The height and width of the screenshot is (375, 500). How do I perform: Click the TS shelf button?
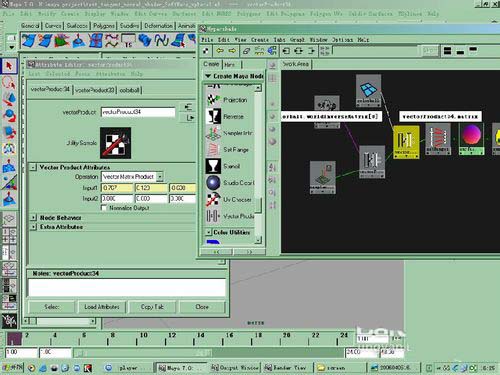click(128, 41)
